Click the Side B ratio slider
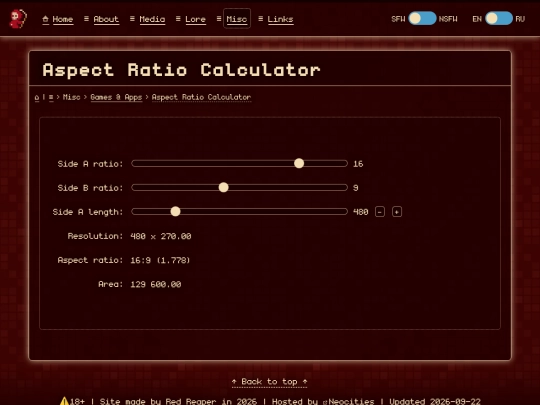Viewport: 540px width, 405px height. tap(239, 187)
